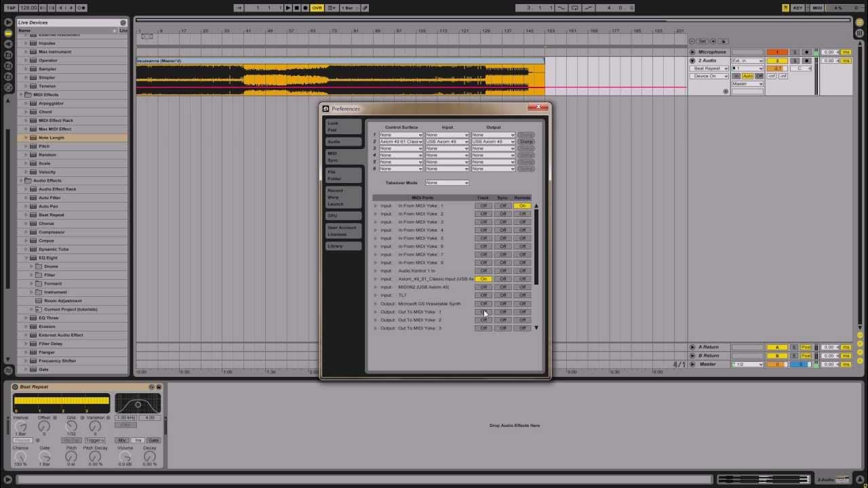868x488 pixels.
Task: Open the Takeover Mode dropdown
Action: click(x=447, y=182)
